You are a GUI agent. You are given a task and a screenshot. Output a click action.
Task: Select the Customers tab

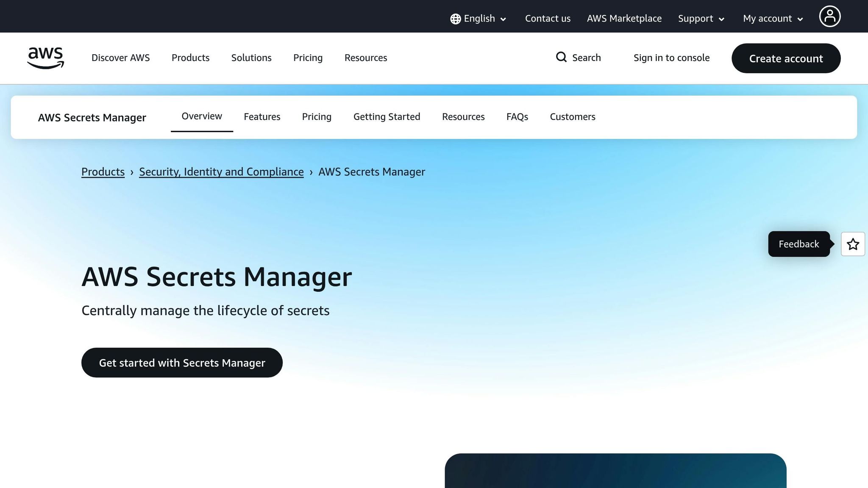point(573,116)
